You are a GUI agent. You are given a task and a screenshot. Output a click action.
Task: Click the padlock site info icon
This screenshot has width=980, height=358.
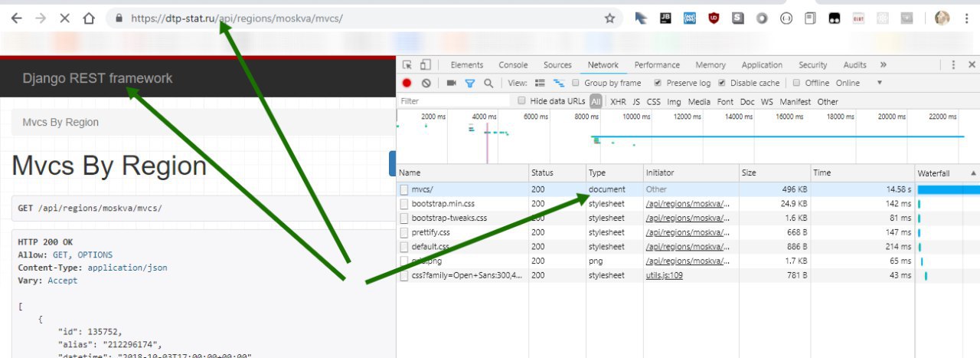(118, 18)
